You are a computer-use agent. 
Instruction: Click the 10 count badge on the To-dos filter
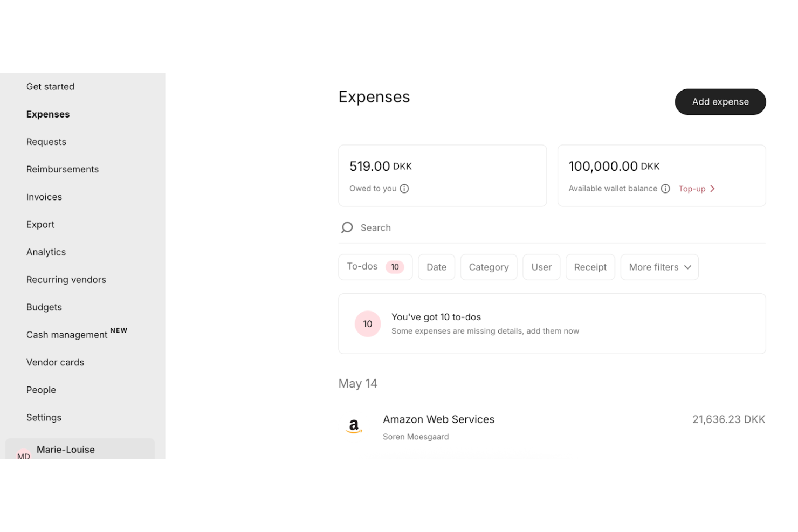(x=395, y=266)
